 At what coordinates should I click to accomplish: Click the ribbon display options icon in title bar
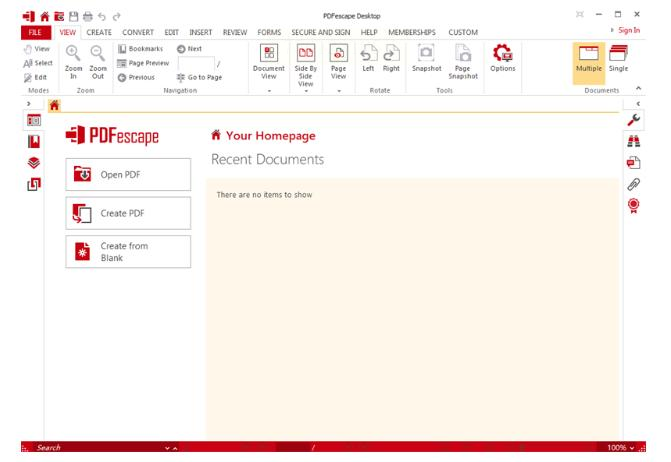[x=580, y=14]
